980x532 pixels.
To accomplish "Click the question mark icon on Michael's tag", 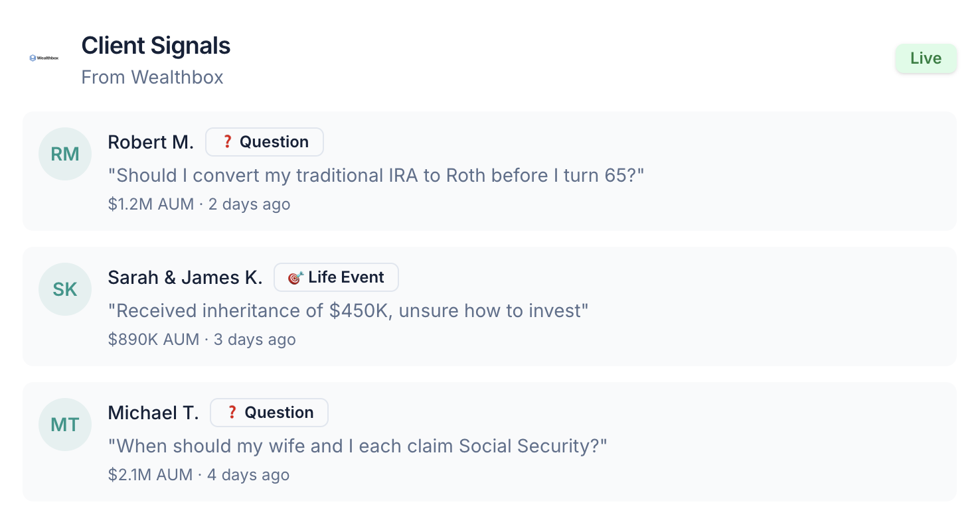I will [x=232, y=412].
